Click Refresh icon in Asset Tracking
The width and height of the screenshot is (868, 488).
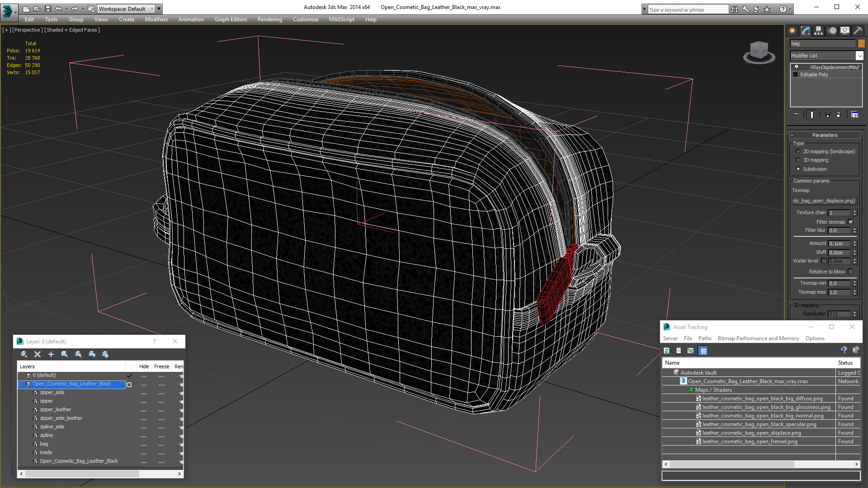pos(666,351)
